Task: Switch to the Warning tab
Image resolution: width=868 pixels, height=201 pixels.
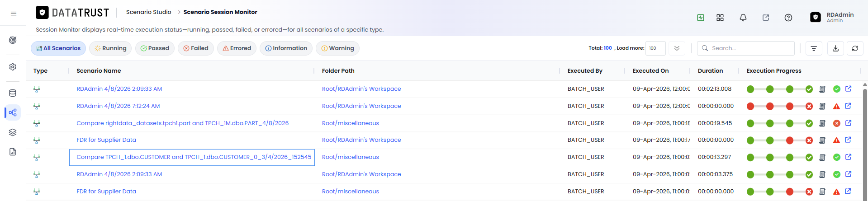Action: click(x=337, y=48)
